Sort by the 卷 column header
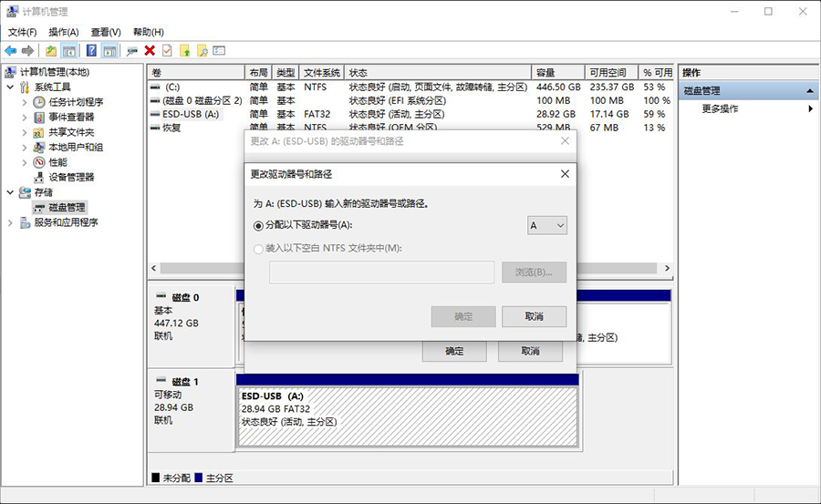Screen dimensions: 821x504 [x=196, y=73]
